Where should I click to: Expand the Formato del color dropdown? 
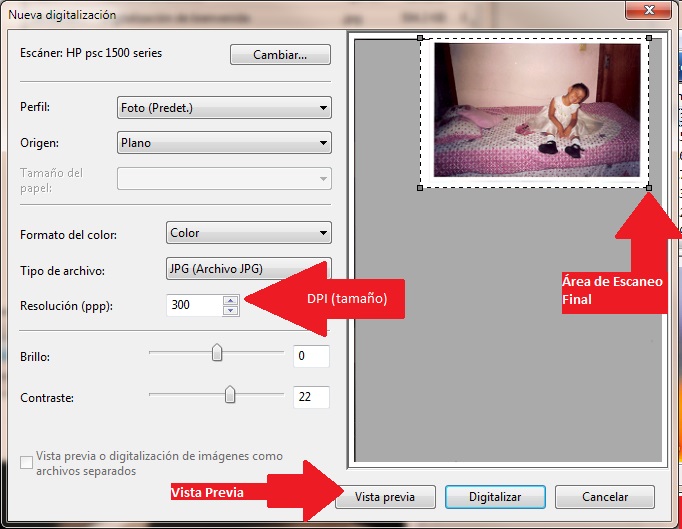(x=248, y=233)
